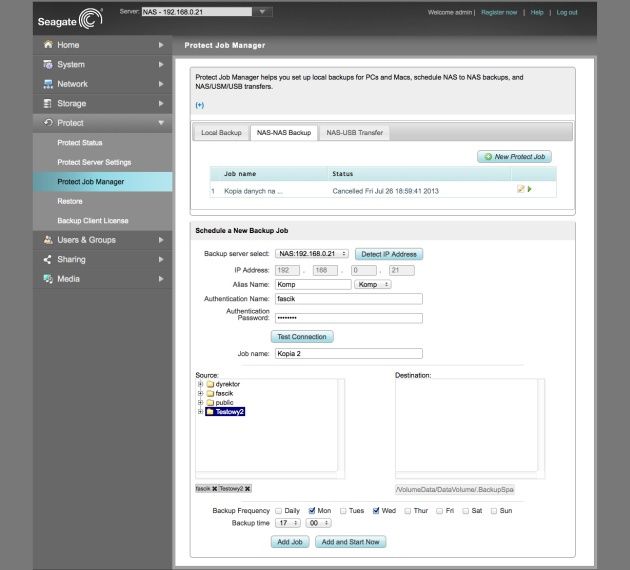
Task: Edit the Kopia danych job with pencil icon
Action: [521, 189]
